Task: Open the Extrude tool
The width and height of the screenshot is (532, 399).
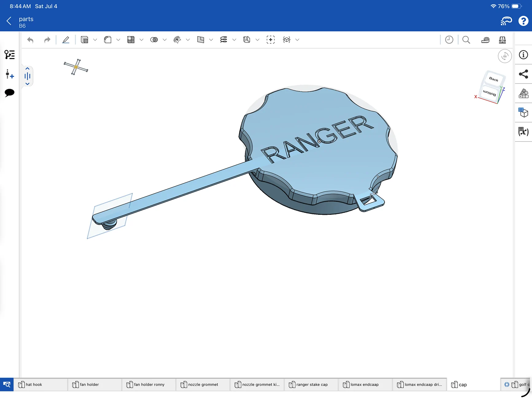Action: point(84,40)
